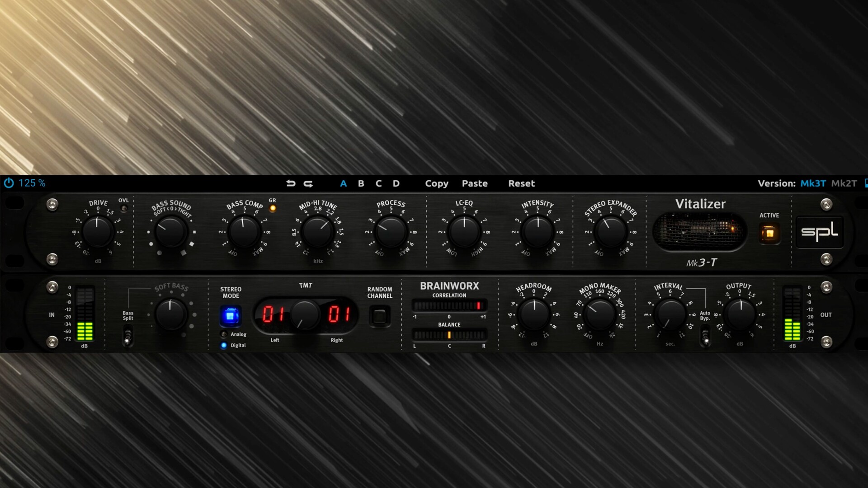This screenshot has width=868, height=488.
Task: Click the redo arrow icon
Action: pyautogui.click(x=308, y=183)
